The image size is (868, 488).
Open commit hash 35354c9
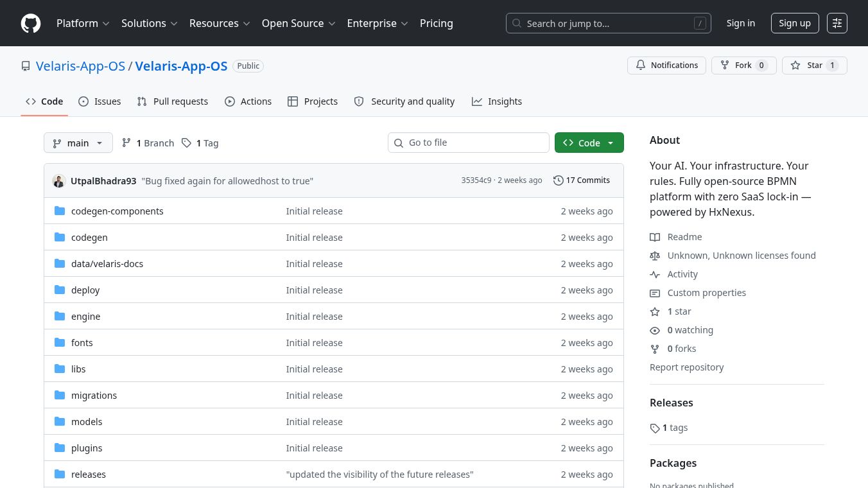click(x=476, y=180)
